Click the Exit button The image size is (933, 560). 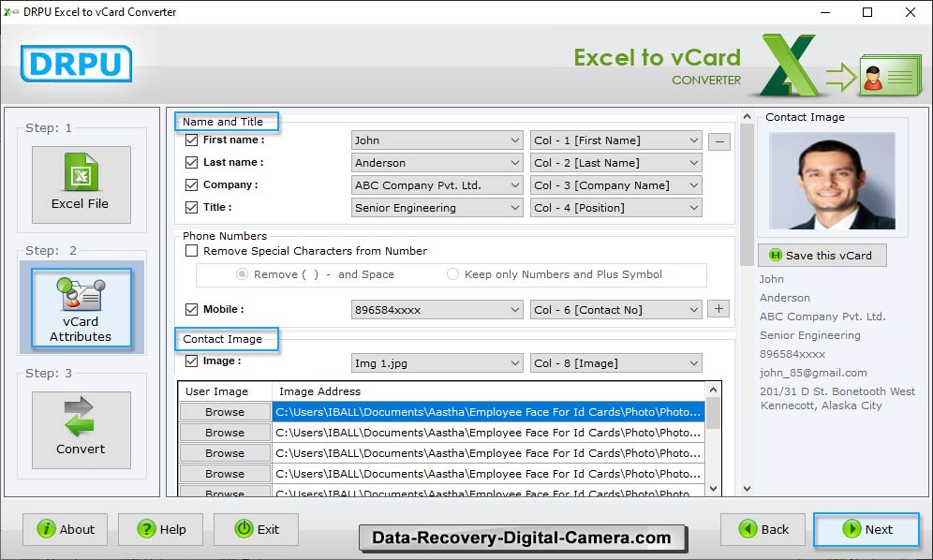[x=256, y=529]
